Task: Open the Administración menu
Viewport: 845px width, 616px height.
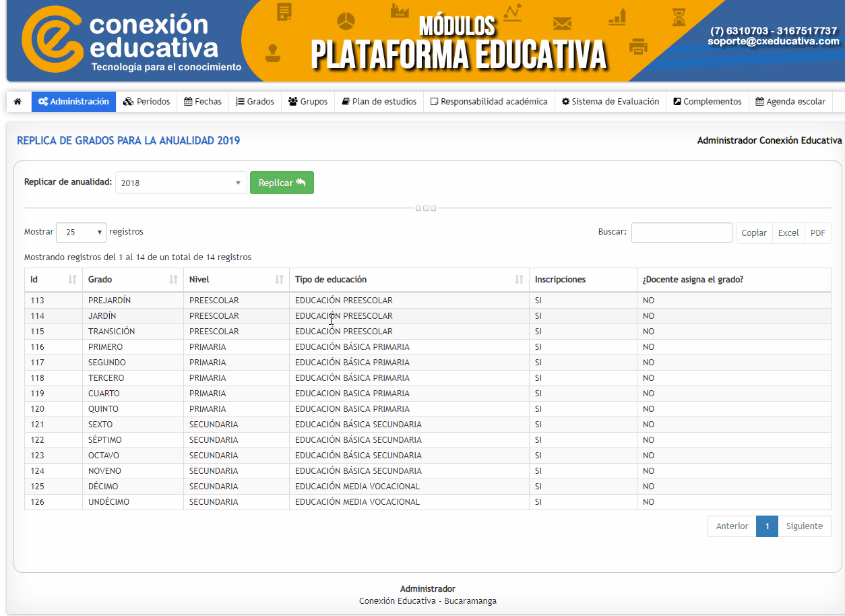Action: (73, 102)
